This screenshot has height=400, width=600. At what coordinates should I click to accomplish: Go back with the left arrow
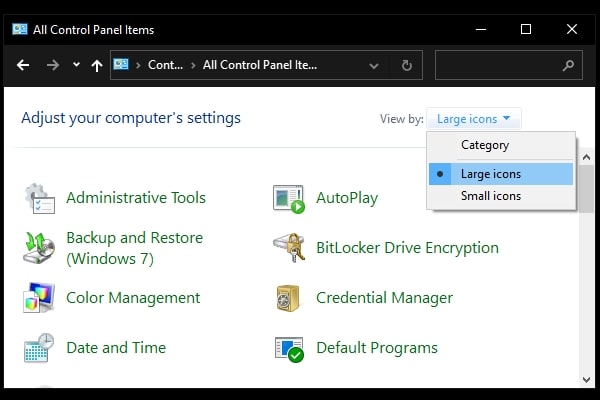pos(23,65)
